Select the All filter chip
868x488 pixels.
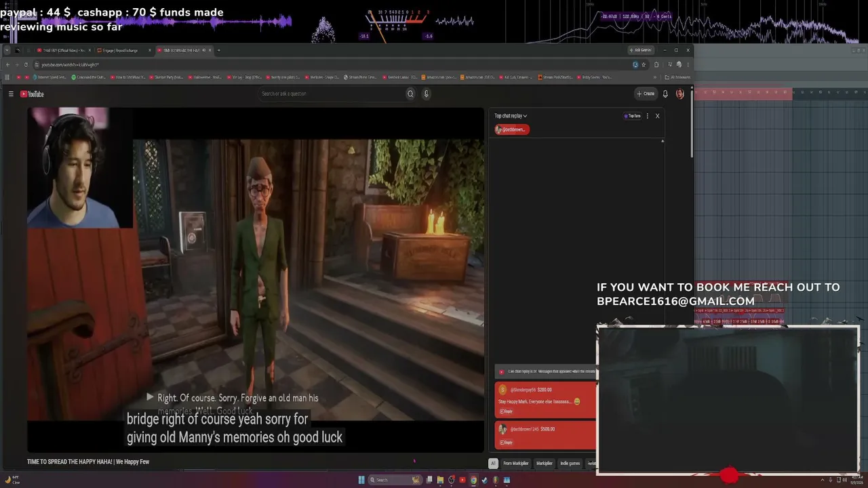493,464
